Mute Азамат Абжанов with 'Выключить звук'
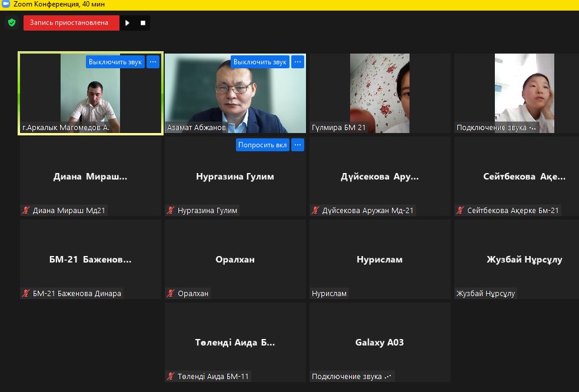The width and height of the screenshot is (579, 392). coord(259,62)
